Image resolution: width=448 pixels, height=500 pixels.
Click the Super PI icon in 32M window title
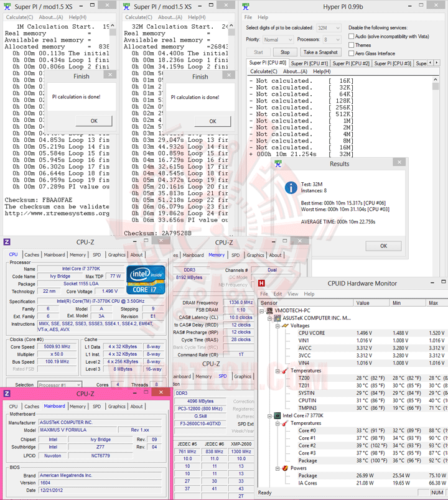click(126, 6)
